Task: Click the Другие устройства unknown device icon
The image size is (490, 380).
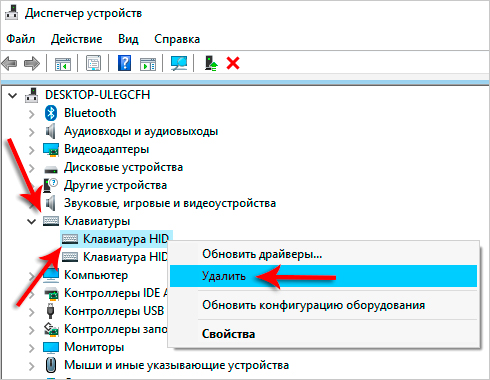Action: 50,185
